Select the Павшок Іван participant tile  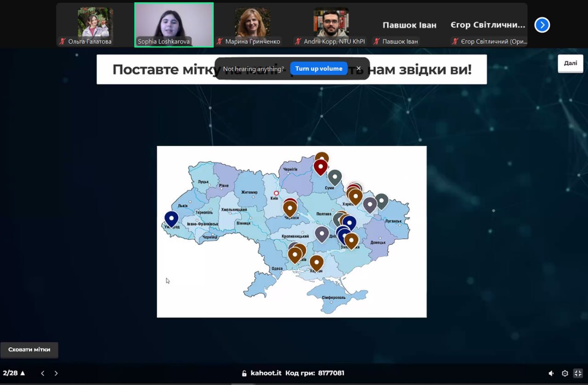tap(409, 25)
